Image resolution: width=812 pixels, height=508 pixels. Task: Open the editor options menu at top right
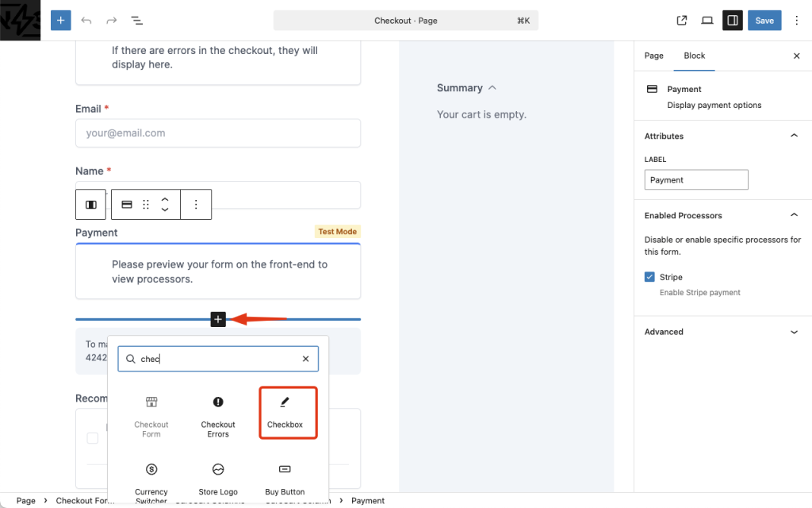(x=796, y=20)
